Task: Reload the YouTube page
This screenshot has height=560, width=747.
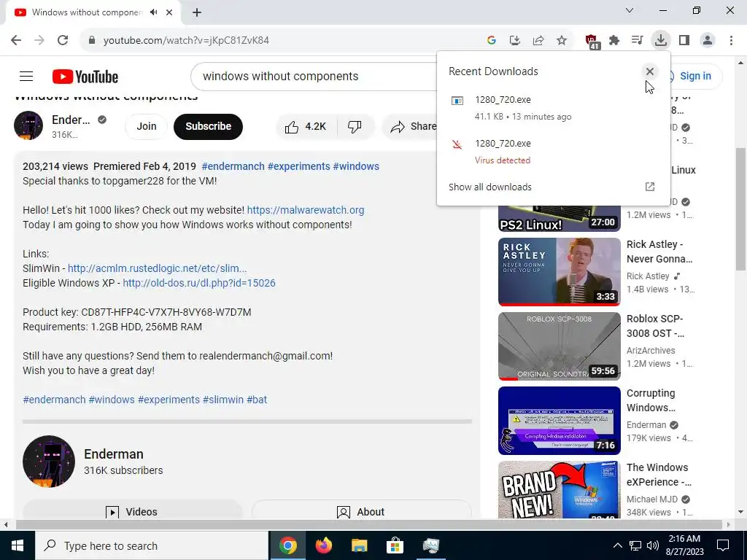Action: pos(63,41)
